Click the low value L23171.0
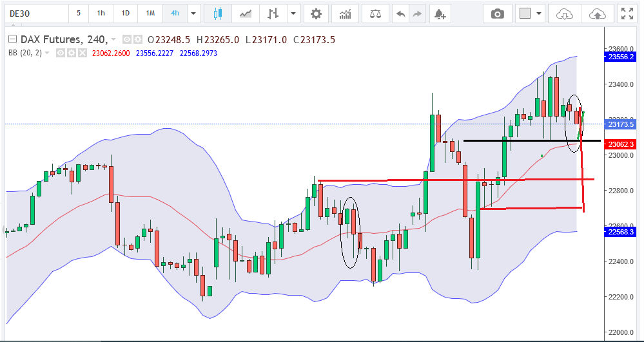Image resolution: width=644 pixels, height=342 pixels. click(266, 40)
